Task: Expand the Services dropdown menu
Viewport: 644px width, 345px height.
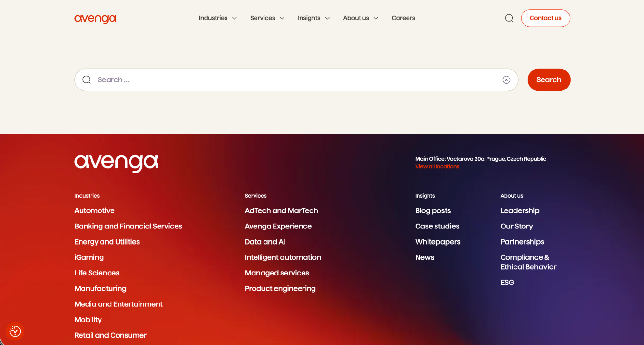Action: click(267, 18)
